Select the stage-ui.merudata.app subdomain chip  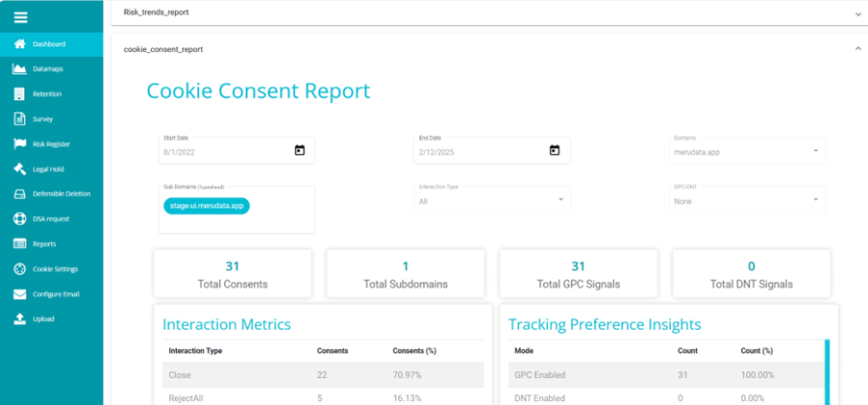[207, 206]
